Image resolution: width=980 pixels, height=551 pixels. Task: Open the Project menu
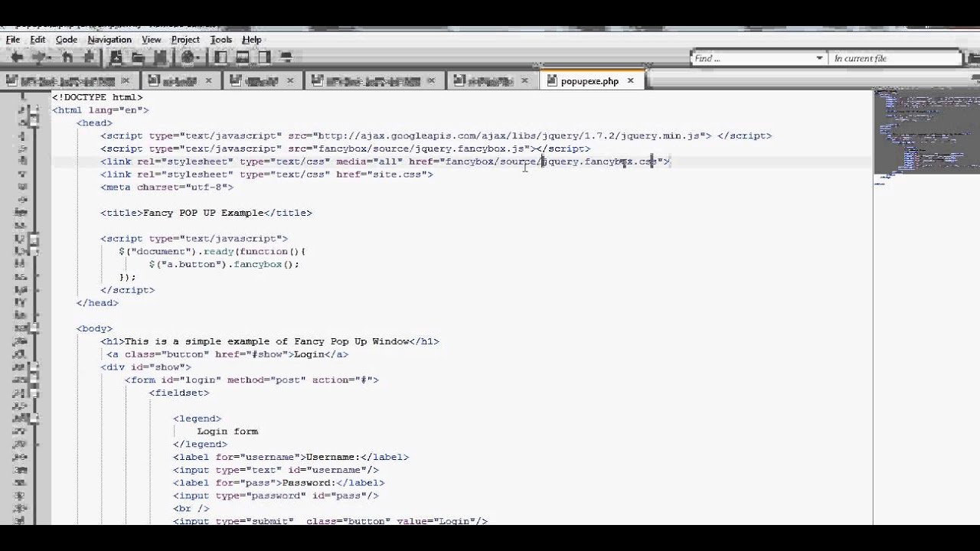(x=185, y=40)
